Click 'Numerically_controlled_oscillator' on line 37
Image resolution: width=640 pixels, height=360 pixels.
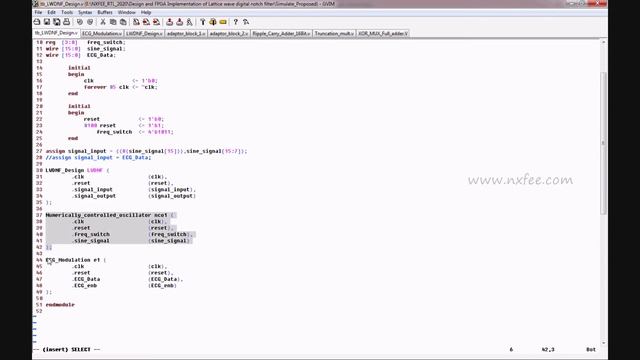[98, 215]
